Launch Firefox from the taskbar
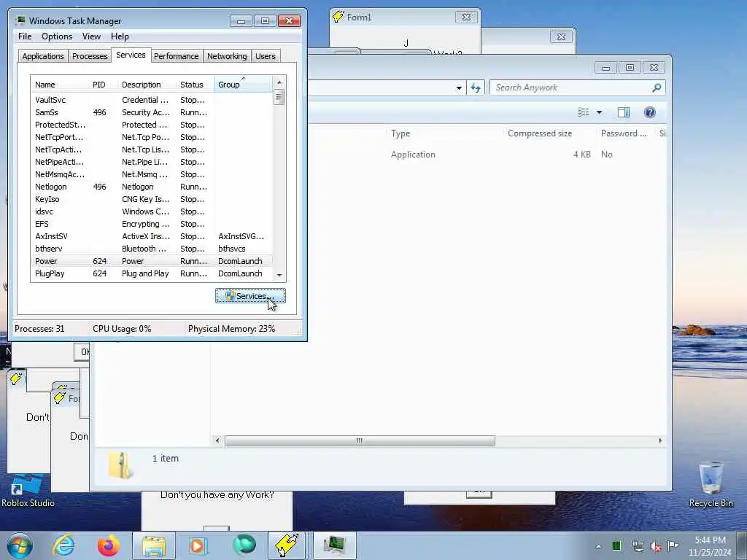 [109, 545]
